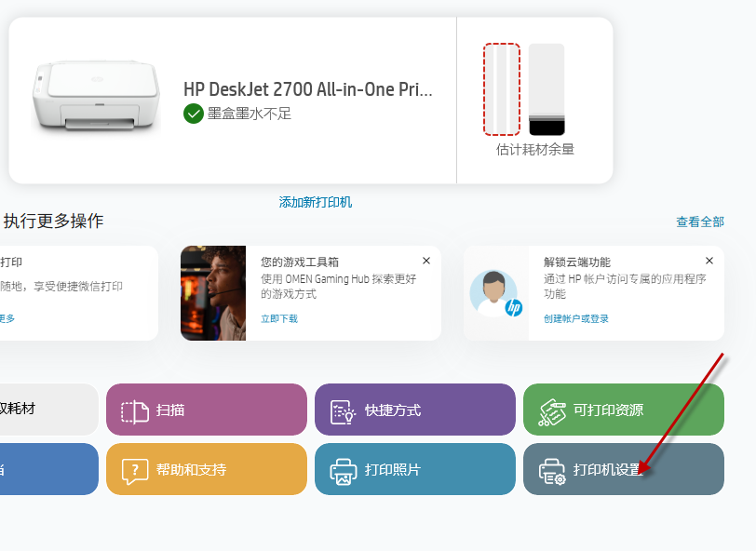Click the HP DeskJet printer image
This screenshot has width=756, height=551.
(x=96, y=96)
